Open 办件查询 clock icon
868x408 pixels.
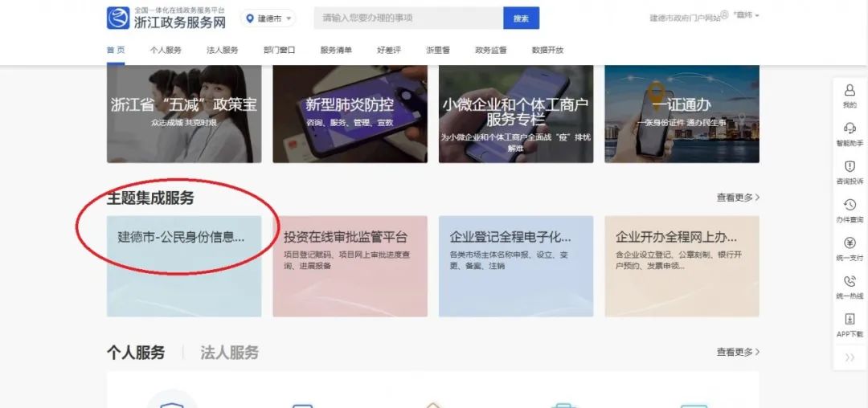point(850,205)
